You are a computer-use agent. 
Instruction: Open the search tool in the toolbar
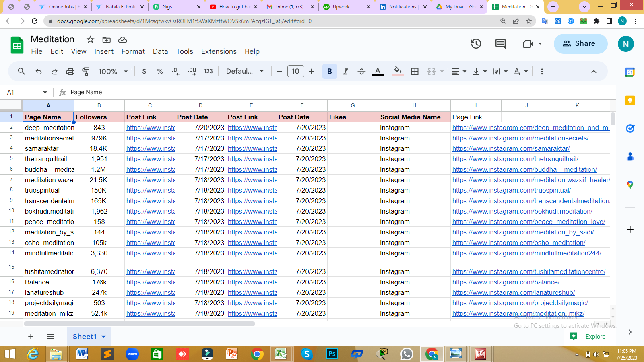21,71
